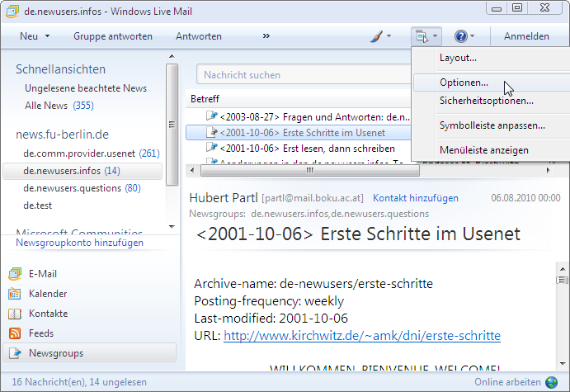Viewport: 570px width, 392px height.
Task: Open Kalender from the left pane
Action: click(47, 294)
